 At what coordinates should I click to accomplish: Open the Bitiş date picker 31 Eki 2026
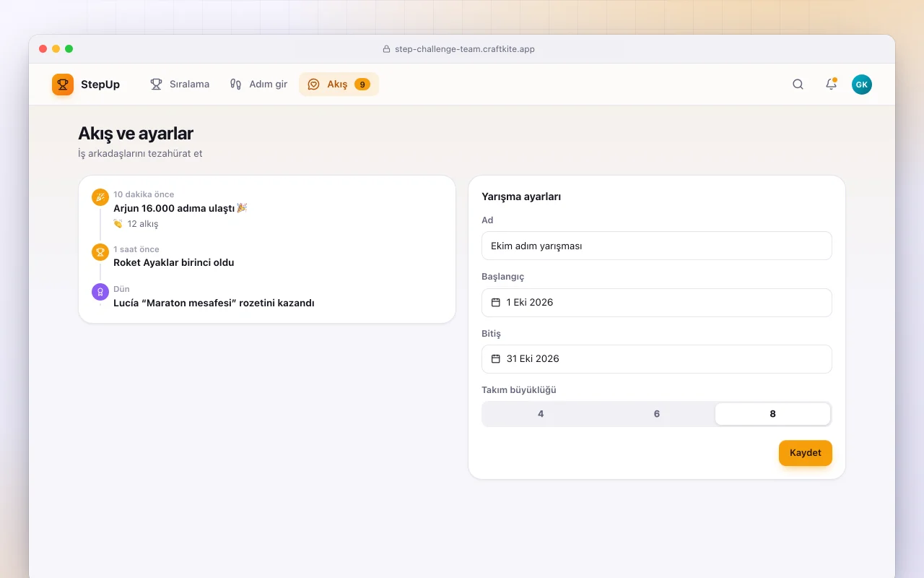tap(657, 359)
